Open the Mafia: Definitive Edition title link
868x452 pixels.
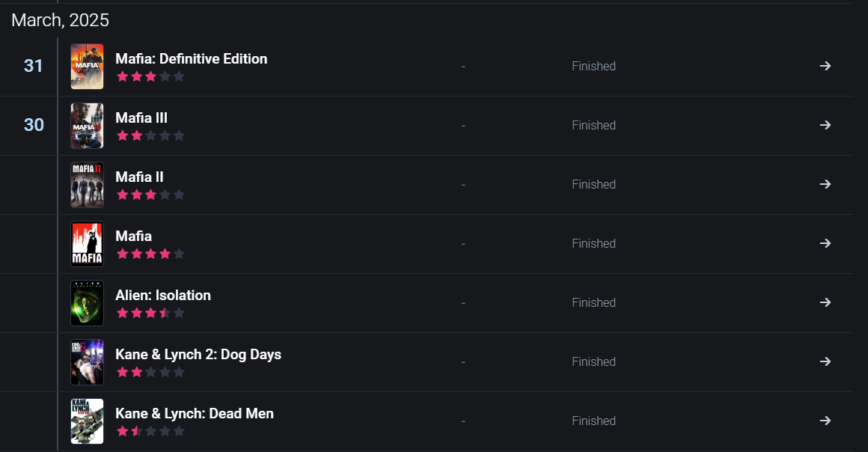pyautogui.click(x=191, y=58)
